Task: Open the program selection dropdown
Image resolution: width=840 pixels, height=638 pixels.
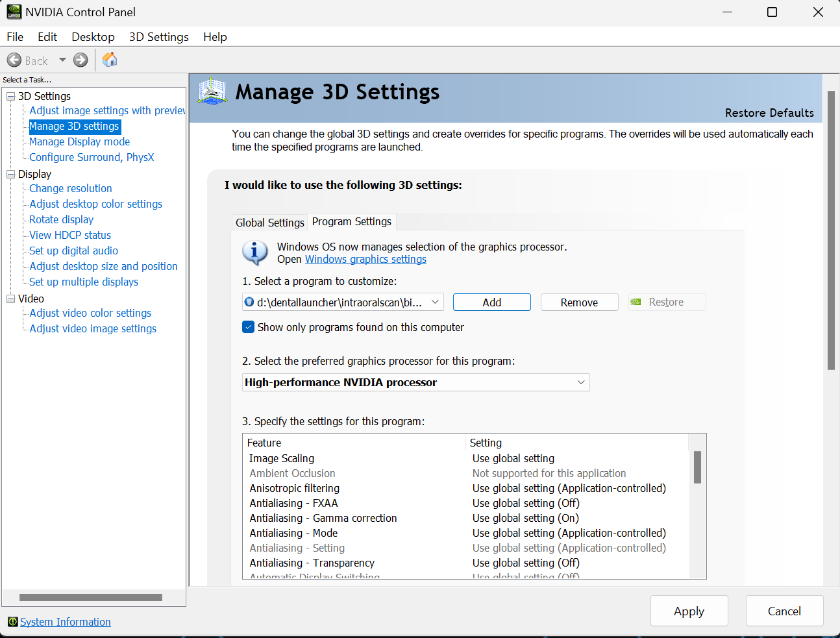Action: point(343,302)
